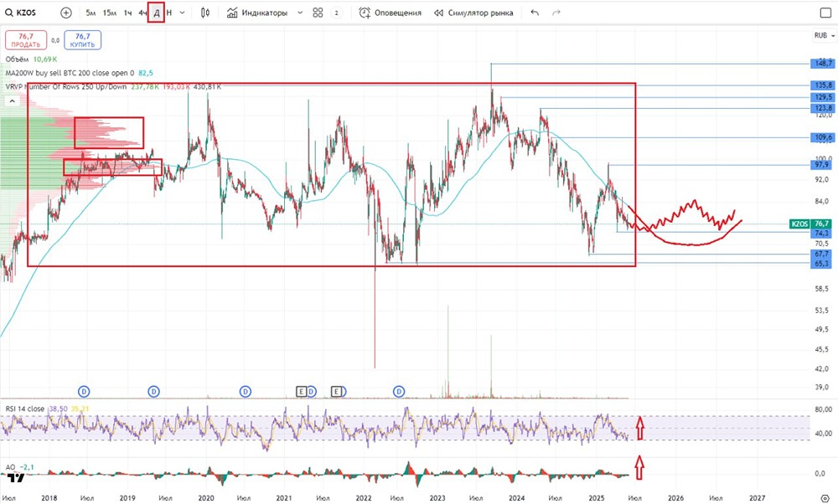Open the RUB currency dropdown
This screenshot has height=504, width=838.
point(824,35)
